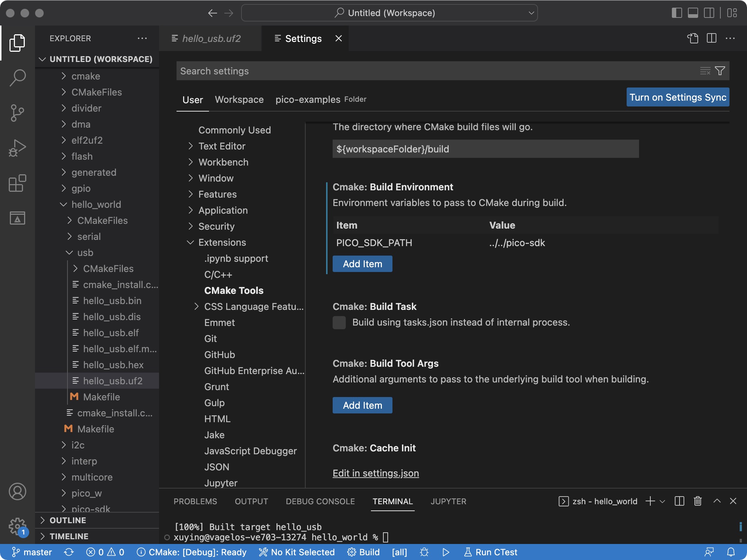Launch target with the play icon in status bar

(x=446, y=552)
